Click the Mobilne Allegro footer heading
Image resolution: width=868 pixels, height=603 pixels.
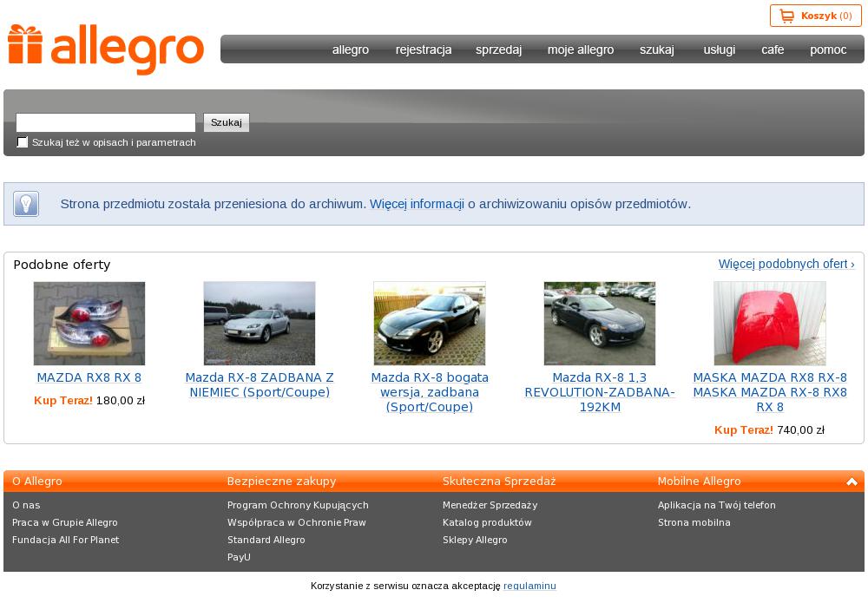coord(699,482)
